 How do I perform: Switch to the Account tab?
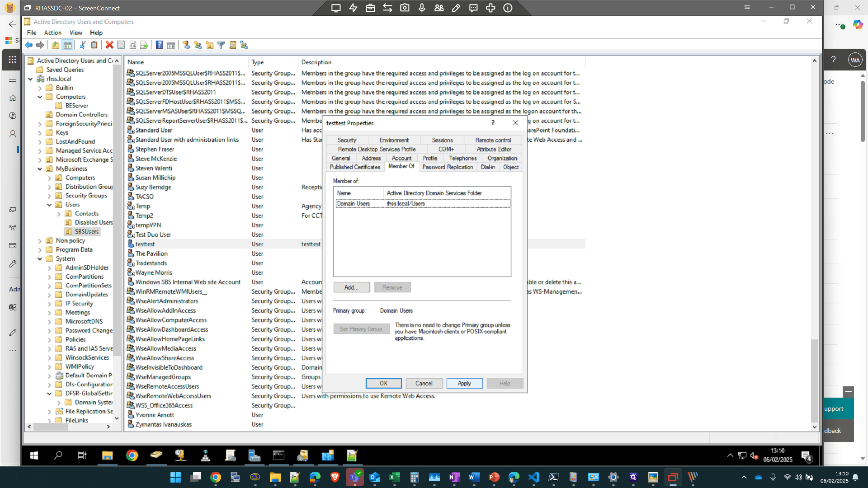click(401, 158)
